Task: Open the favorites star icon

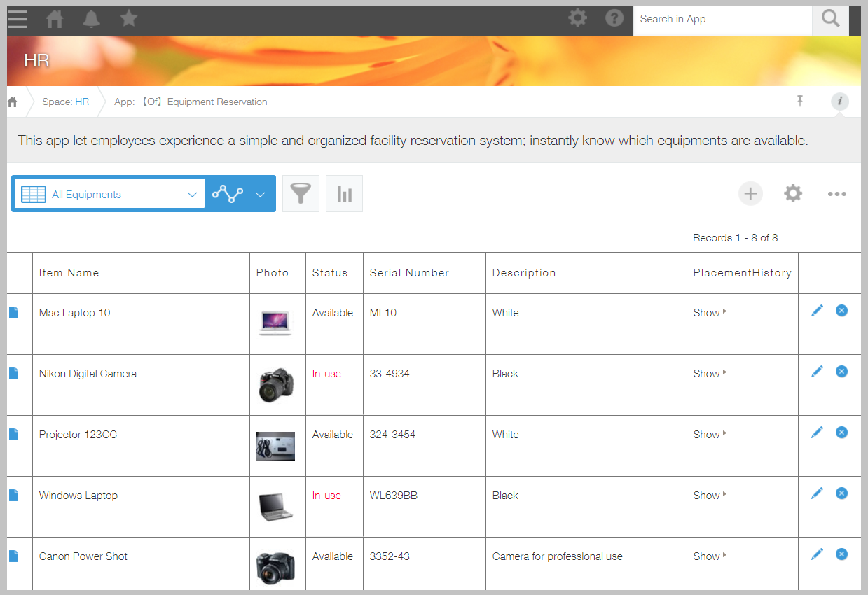Action: 128,19
